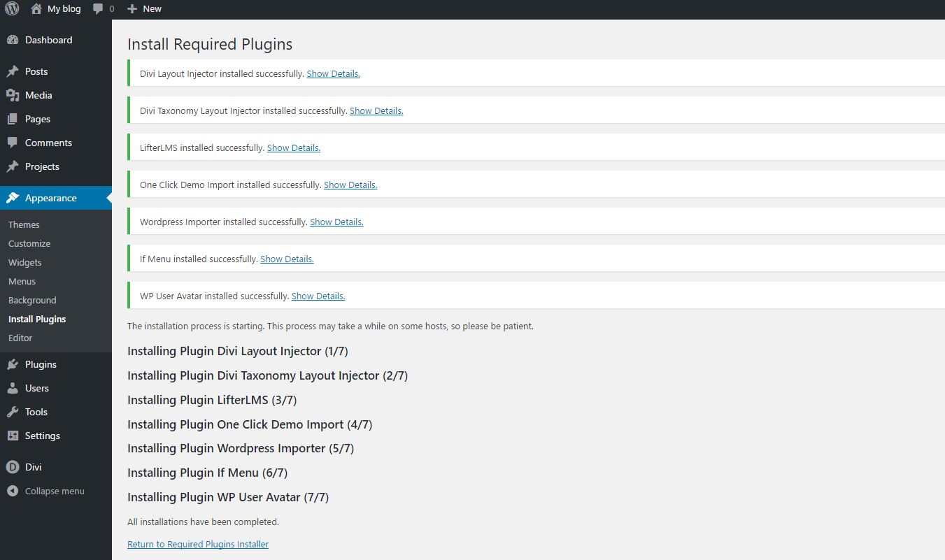Click 'Installing Plugin If Menu (6/7)' text
This screenshot has width=945, height=560.
click(207, 473)
